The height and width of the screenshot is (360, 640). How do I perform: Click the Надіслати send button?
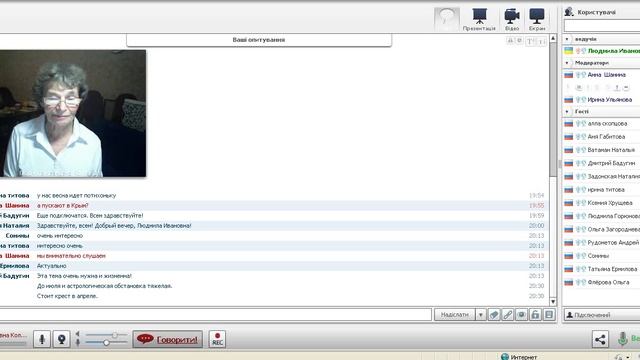click(x=455, y=315)
